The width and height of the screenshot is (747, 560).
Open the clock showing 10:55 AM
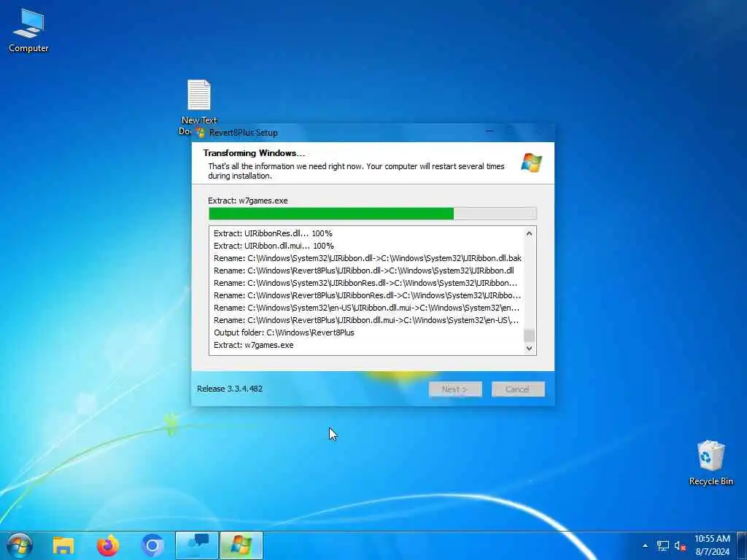[x=712, y=539]
